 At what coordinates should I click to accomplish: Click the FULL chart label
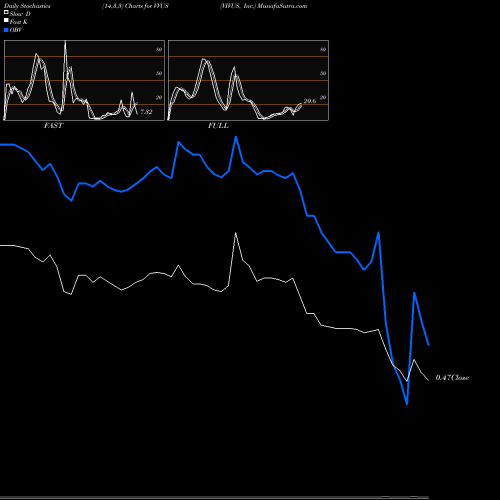(218, 126)
